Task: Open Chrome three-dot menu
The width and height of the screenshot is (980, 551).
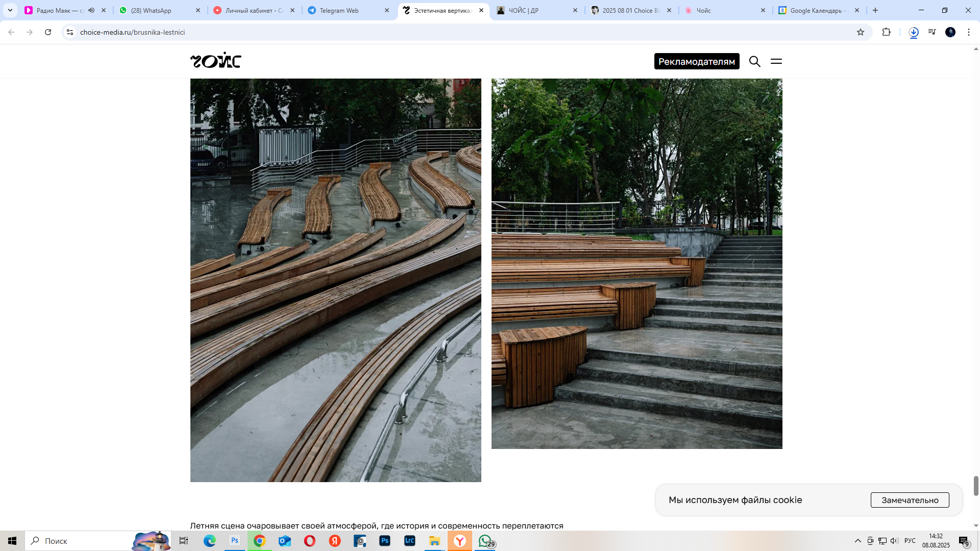Action: (968, 32)
